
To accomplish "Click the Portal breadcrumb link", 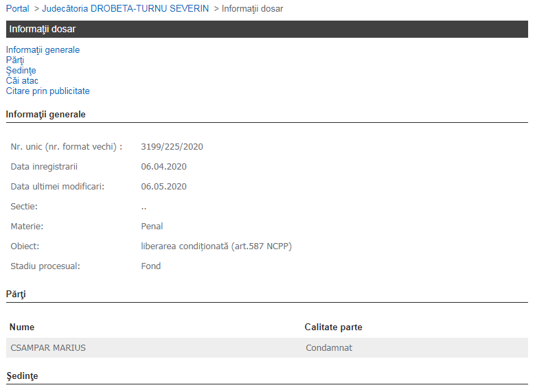I will click(x=18, y=9).
